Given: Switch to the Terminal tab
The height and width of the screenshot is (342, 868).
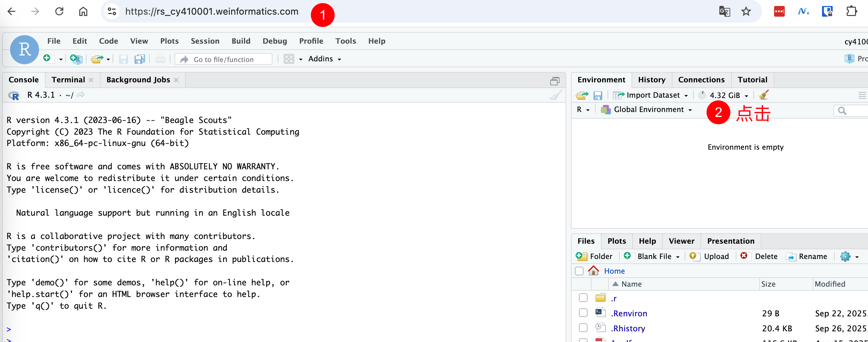Looking at the screenshot, I should pyautogui.click(x=68, y=80).
